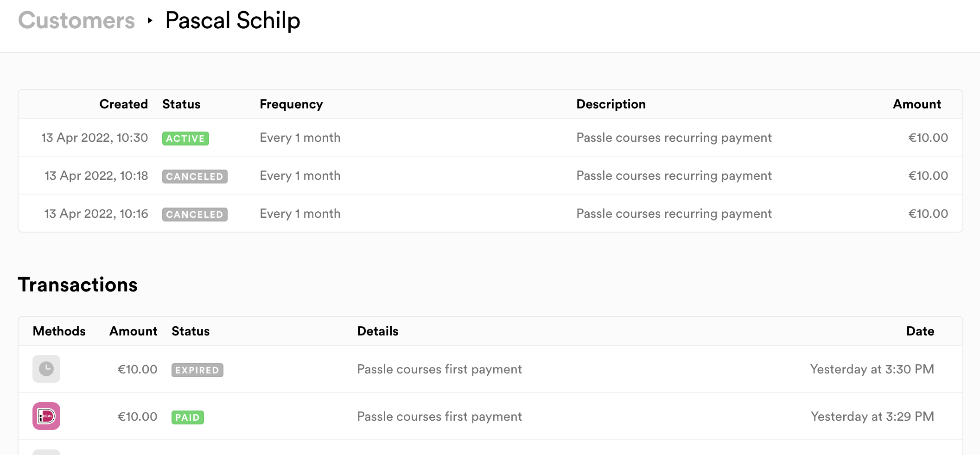
Task: Open paid transaction from Yesterday at 3:29 PM
Action: (x=490, y=417)
